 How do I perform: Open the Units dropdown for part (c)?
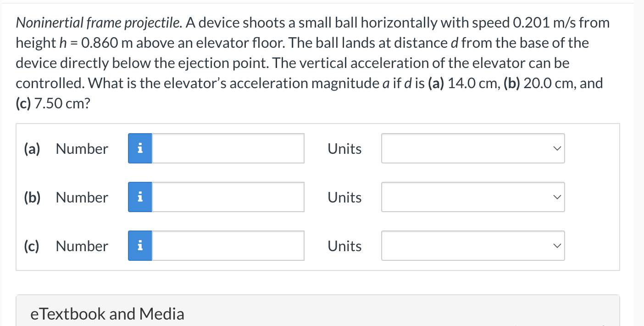472,246
